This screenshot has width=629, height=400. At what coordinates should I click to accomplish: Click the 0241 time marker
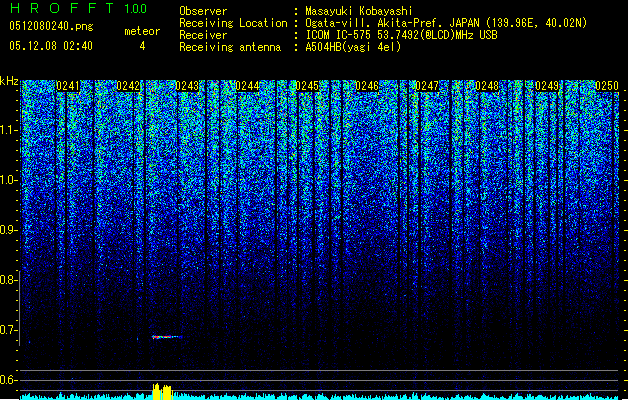point(68,86)
